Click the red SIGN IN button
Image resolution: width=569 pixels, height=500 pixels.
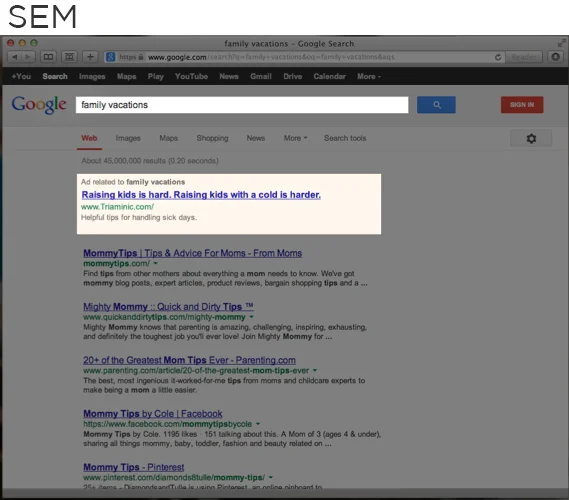point(522,105)
